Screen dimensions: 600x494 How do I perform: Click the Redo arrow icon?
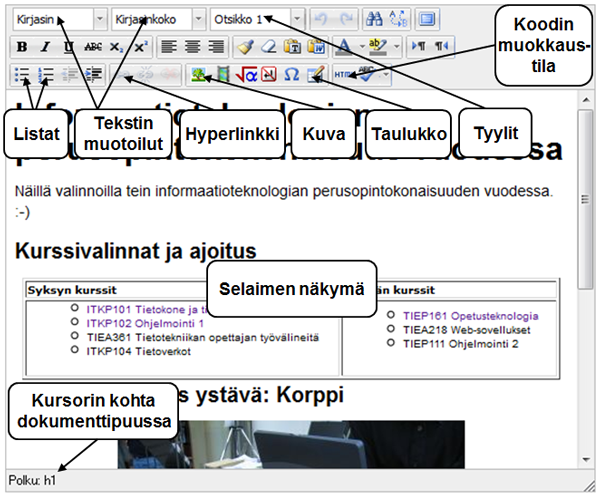(346, 19)
